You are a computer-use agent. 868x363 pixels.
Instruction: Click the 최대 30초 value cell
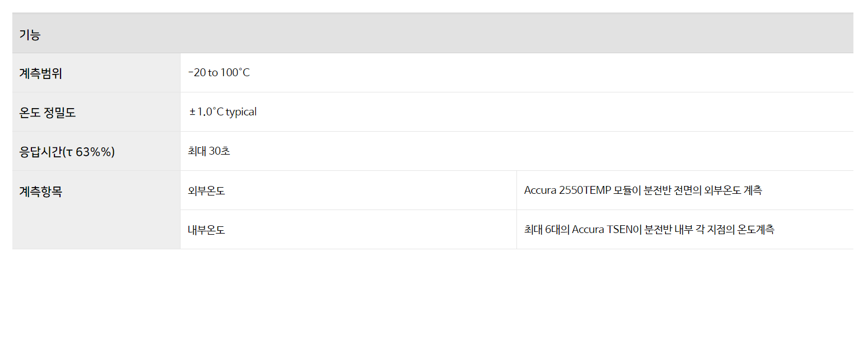pyautogui.click(x=517, y=151)
